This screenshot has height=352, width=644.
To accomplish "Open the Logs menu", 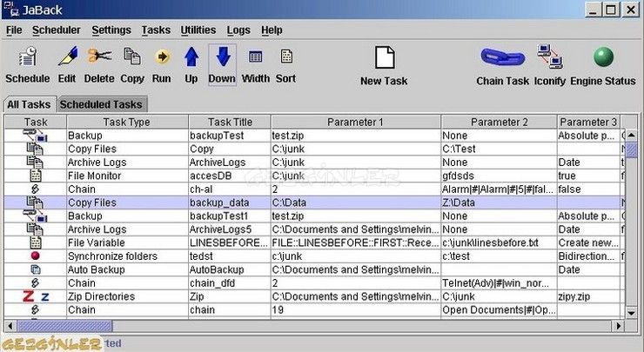I will point(238,30).
